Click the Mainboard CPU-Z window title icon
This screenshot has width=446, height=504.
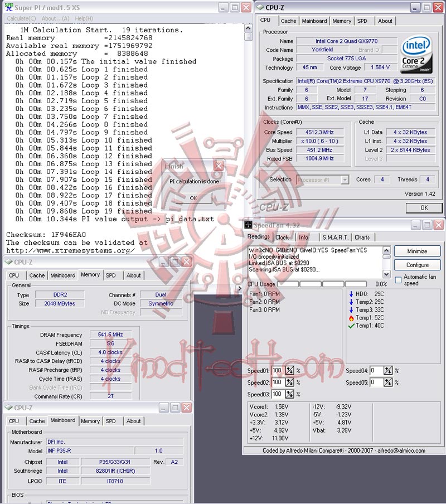tap(8, 408)
